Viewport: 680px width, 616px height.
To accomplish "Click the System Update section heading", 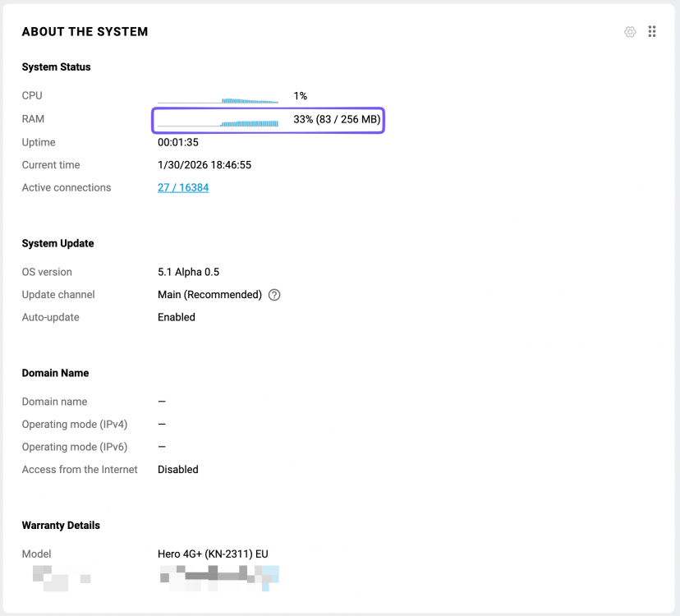I will click(57, 244).
